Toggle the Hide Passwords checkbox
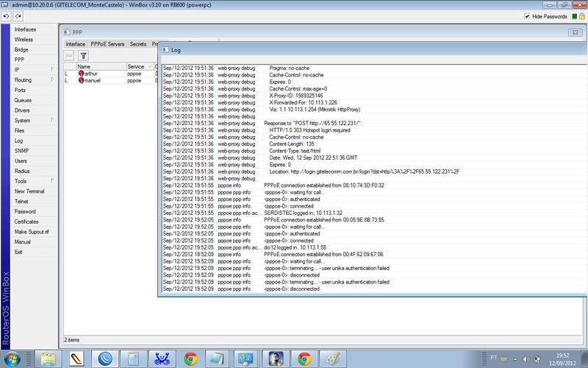The width and height of the screenshot is (588, 368). pyautogui.click(x=527, y=16)
